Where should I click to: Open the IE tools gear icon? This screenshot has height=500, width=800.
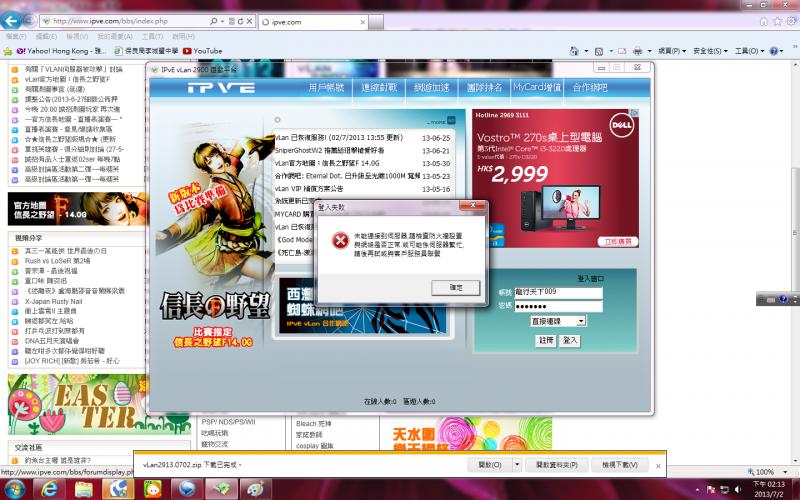[791, 21]
